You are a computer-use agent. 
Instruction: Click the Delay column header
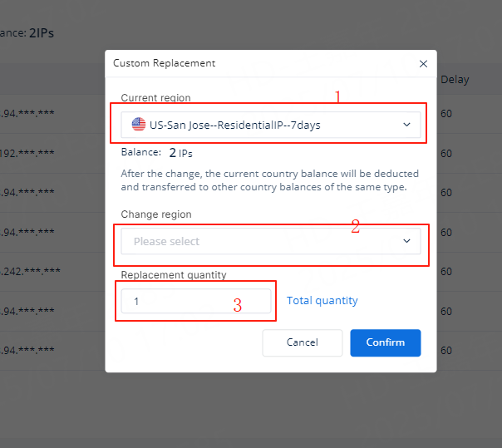pyautogui.click(x=455, y=80)
